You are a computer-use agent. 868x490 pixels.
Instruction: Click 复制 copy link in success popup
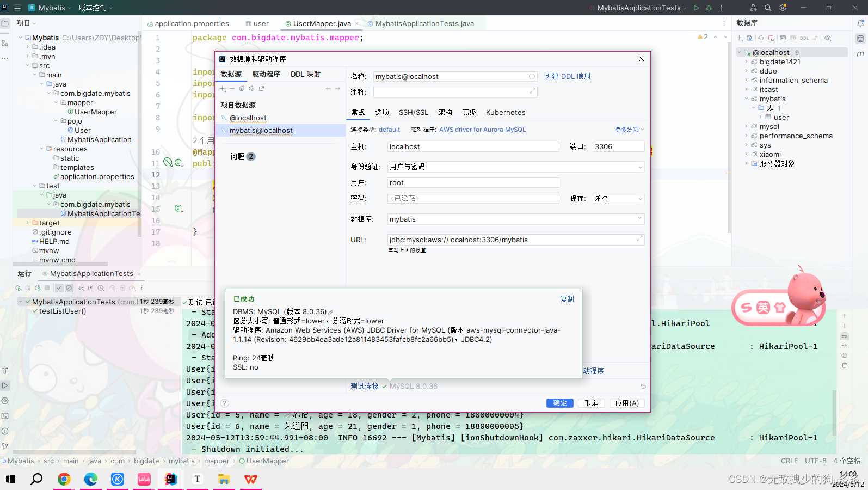pyautogui.click(x=567, y=299)
